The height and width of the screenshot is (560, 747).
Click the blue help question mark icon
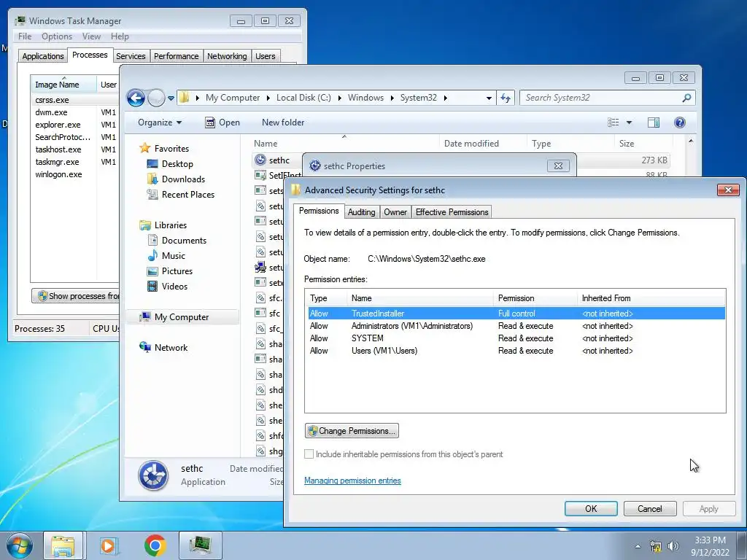(x=680, y=122)
